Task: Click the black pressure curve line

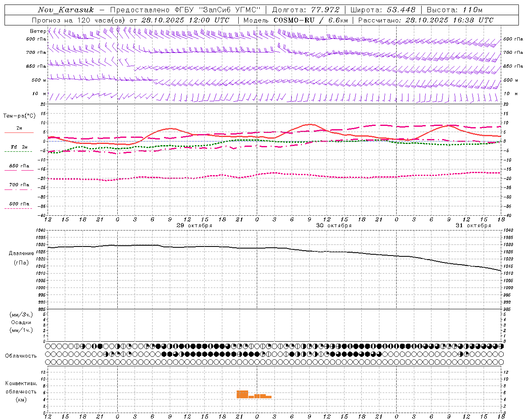Action: [x=274, y=248]
